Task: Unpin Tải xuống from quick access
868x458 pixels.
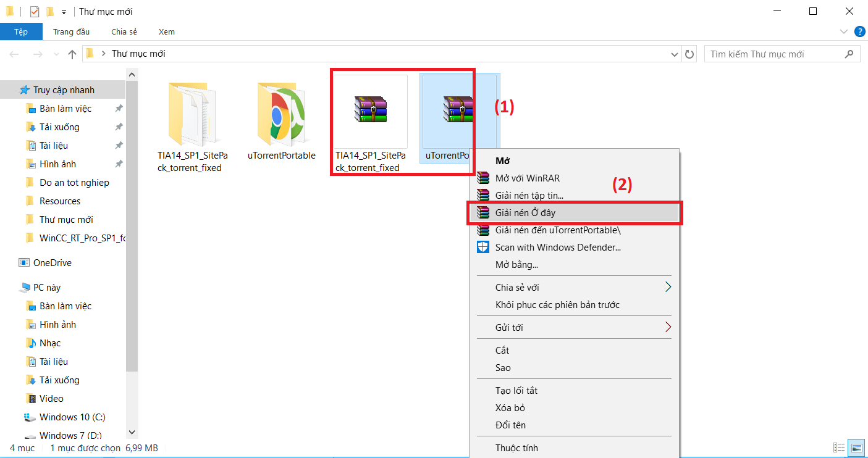Action: coord(119,127)
